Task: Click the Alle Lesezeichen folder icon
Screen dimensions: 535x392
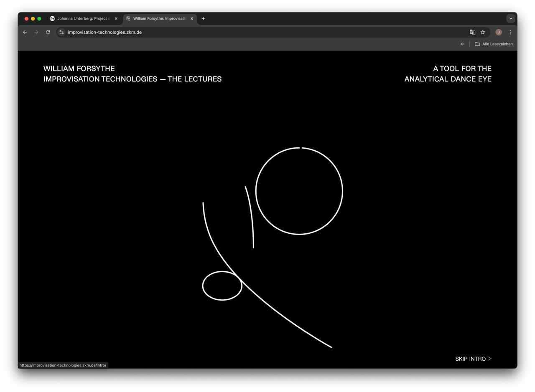Action: (x=477, y=44)
